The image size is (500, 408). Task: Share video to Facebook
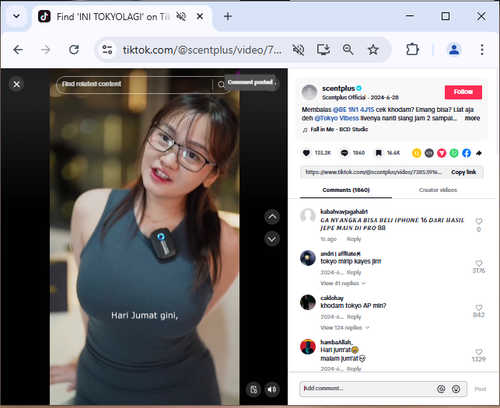pos(467,153)
